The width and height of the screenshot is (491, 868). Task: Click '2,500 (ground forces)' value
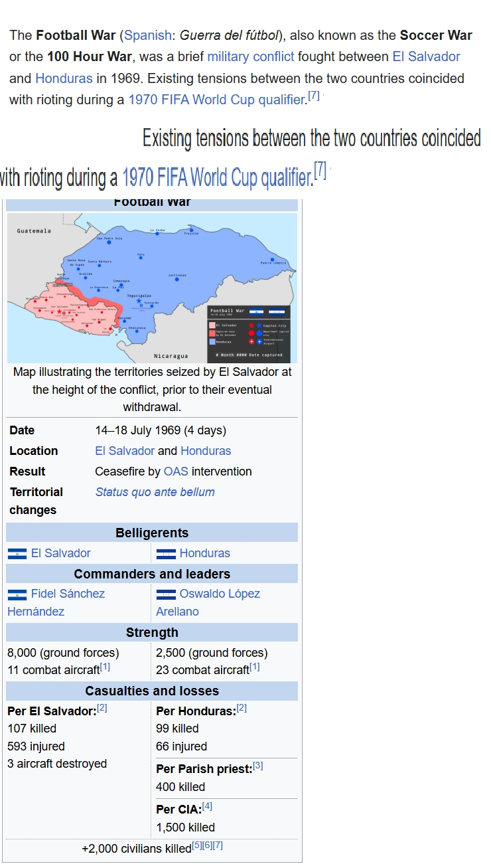pos(212,653)
